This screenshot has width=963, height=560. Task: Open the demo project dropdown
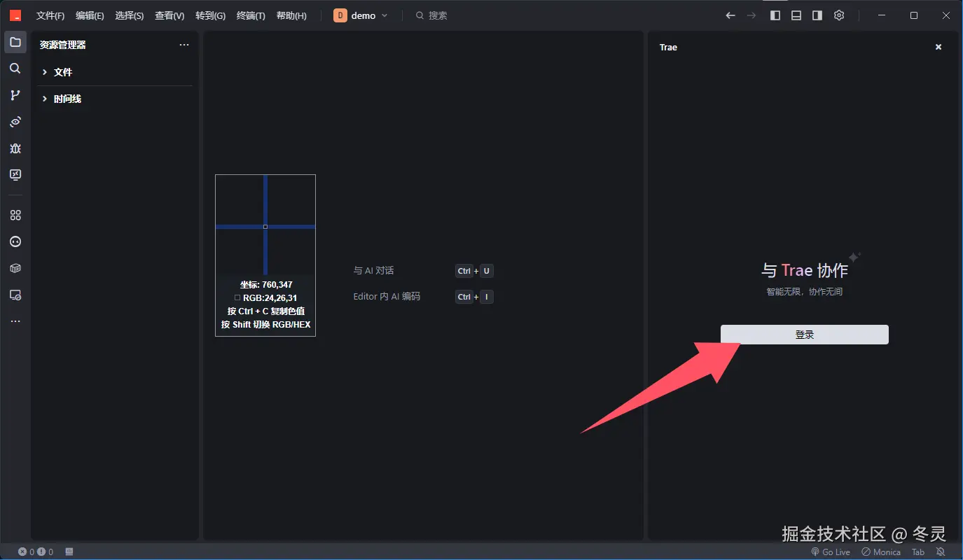(361, 15)
